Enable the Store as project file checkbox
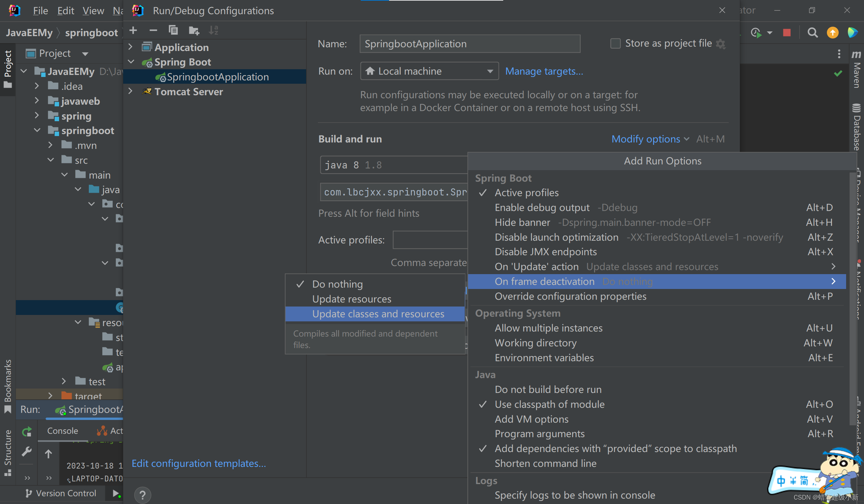 (615, 44)
